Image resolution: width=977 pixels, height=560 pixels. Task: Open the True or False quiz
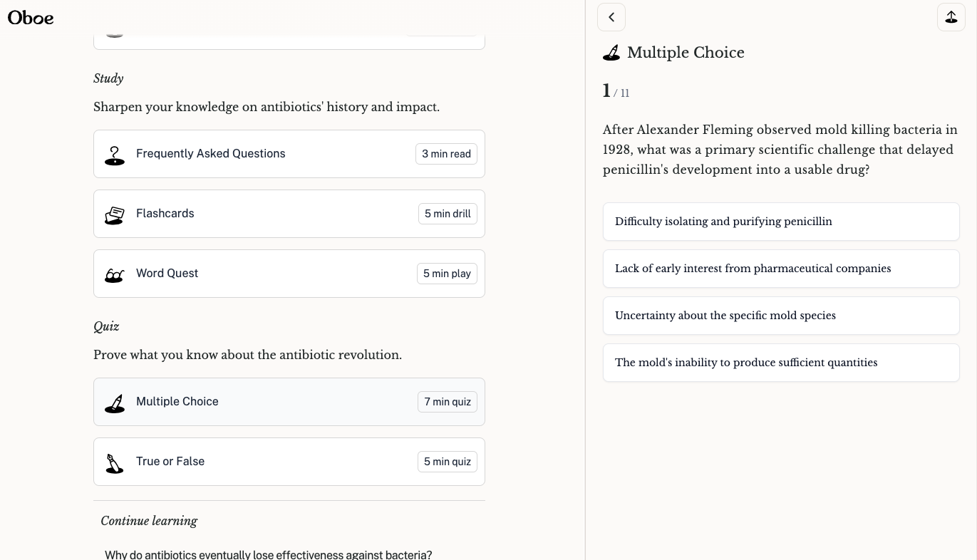170,462
